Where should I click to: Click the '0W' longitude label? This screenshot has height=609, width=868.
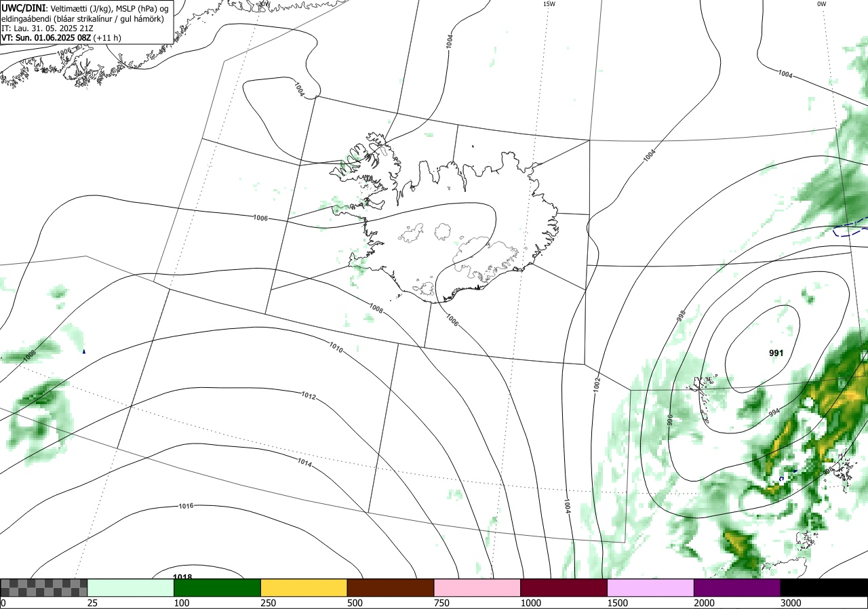click(822, 4)
